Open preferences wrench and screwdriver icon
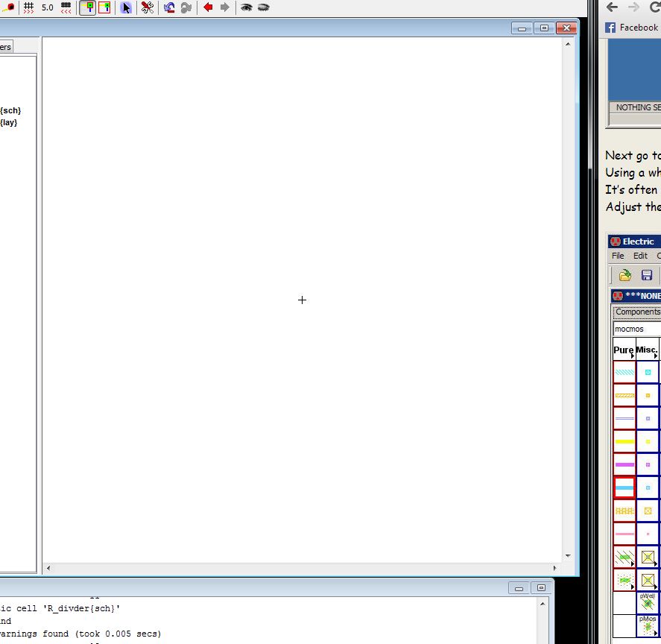Screen dimensions: 661x644 [x=147, y=7]
